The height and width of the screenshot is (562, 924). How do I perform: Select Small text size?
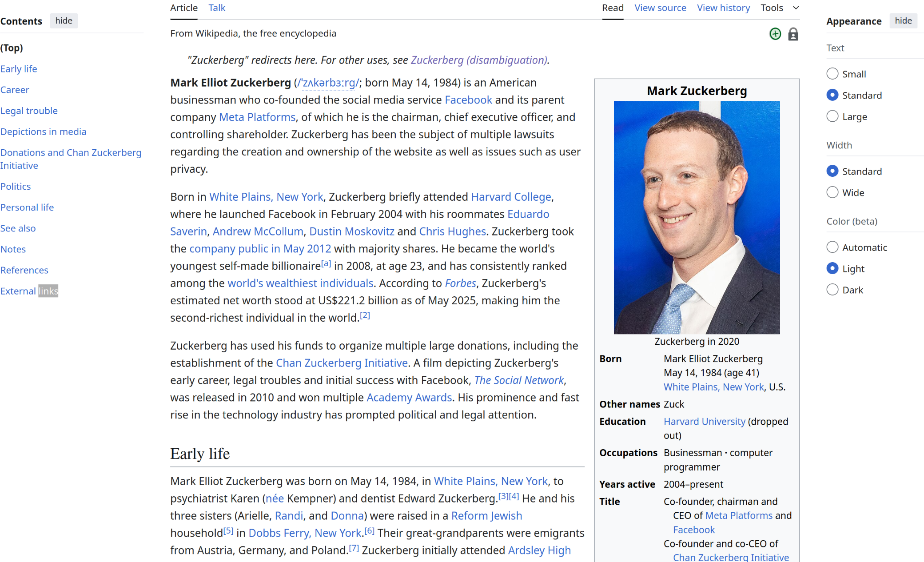832,74
